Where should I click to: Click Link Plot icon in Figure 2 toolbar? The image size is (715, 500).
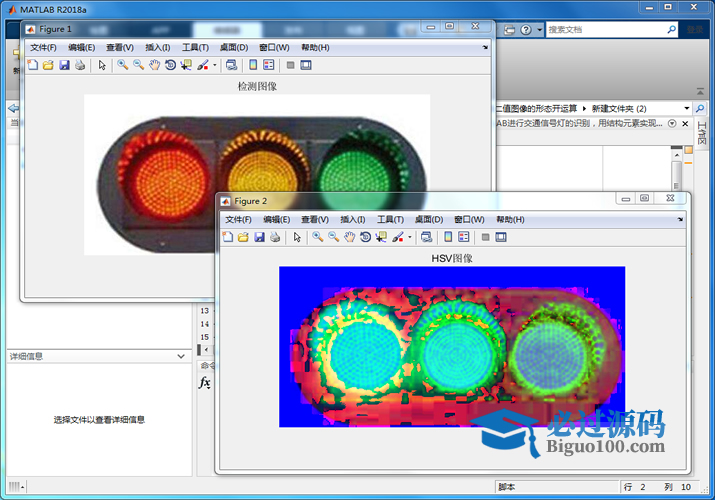(426, 237)
